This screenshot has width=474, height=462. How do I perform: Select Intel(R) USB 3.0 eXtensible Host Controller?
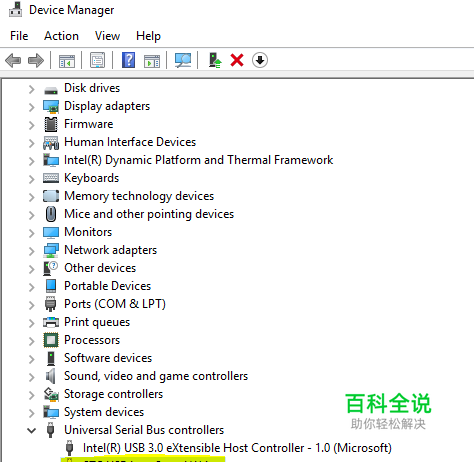[x=237, y=448]
